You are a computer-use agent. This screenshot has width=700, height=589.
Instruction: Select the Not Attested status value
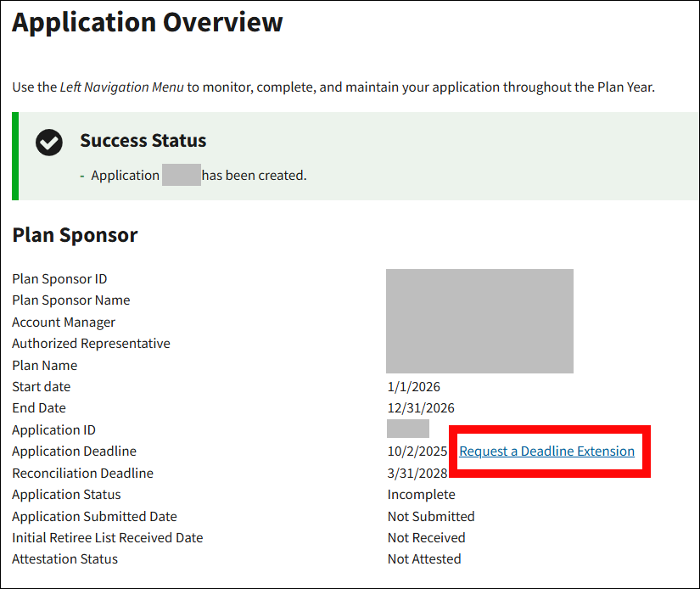pos(424,559)
